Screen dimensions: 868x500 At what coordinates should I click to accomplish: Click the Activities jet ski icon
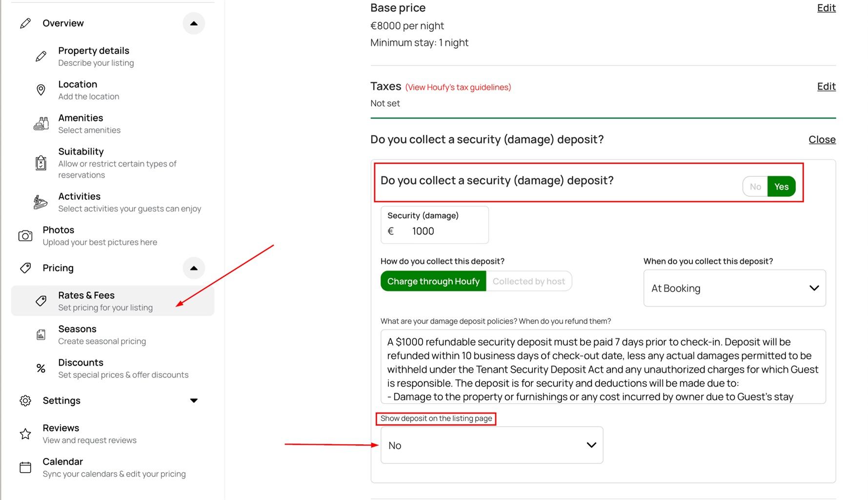point(40,202)
